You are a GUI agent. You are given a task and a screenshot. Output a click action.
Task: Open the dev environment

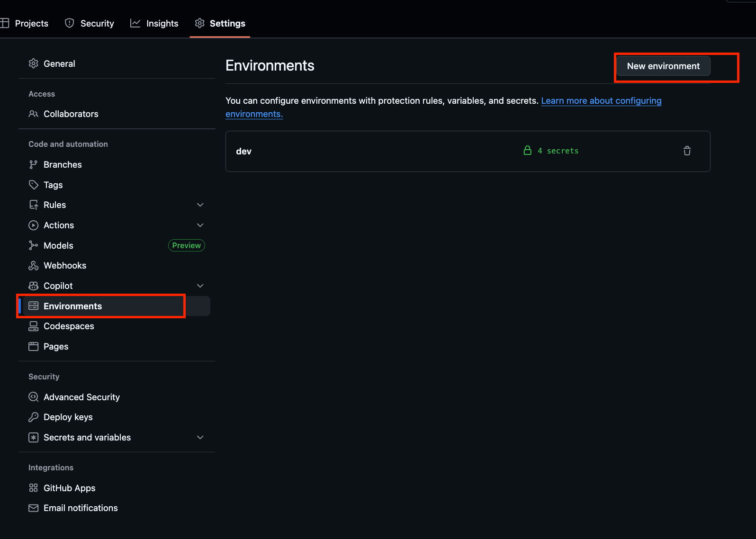point(244,152)
